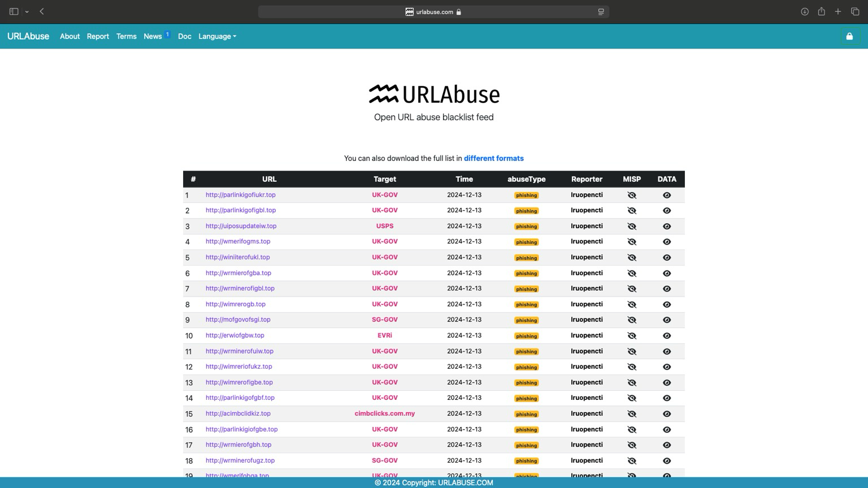The height and width of the screenshot is (488, 868).
Task: View DATA eye icon in row 16
Action: [x=667, y=430]
